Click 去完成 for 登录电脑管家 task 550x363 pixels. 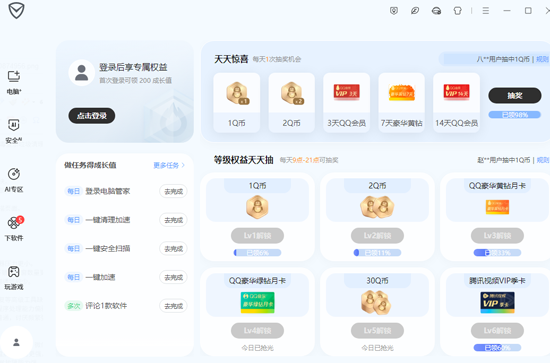click(x=173, y=191)
